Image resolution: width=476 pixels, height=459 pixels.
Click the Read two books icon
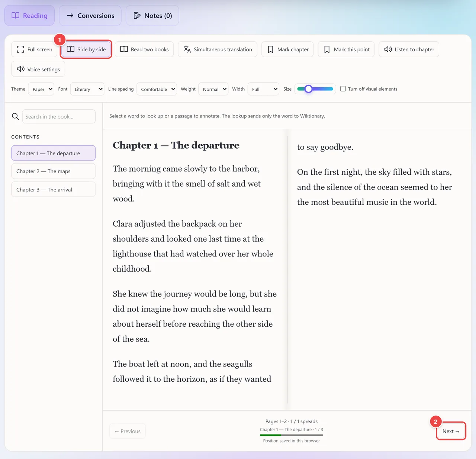coord(124,49)
